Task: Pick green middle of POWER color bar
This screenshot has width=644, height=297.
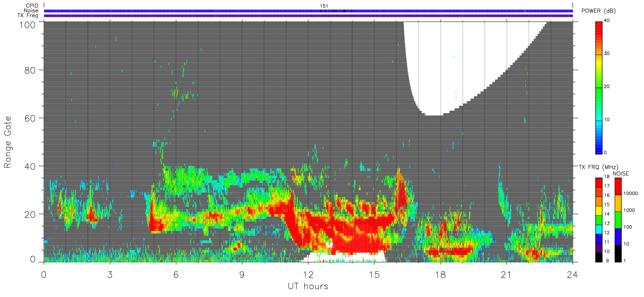Action: point(599,86)
